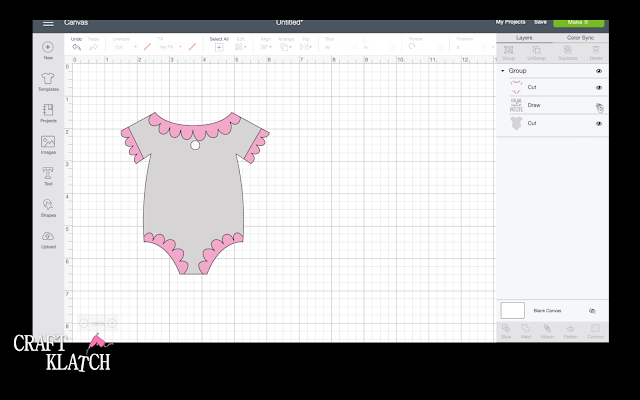
Task: Click the Linetype color swatch
Action: pyautogui.click(x=147, y=47)
